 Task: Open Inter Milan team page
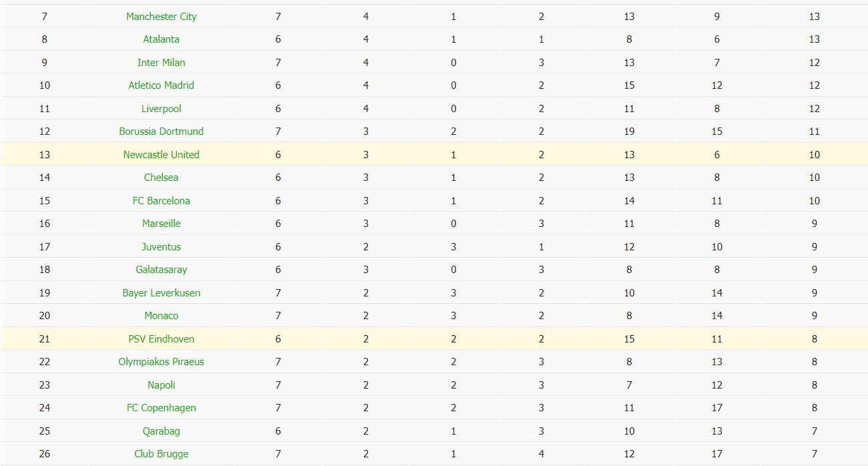(161, 63)
